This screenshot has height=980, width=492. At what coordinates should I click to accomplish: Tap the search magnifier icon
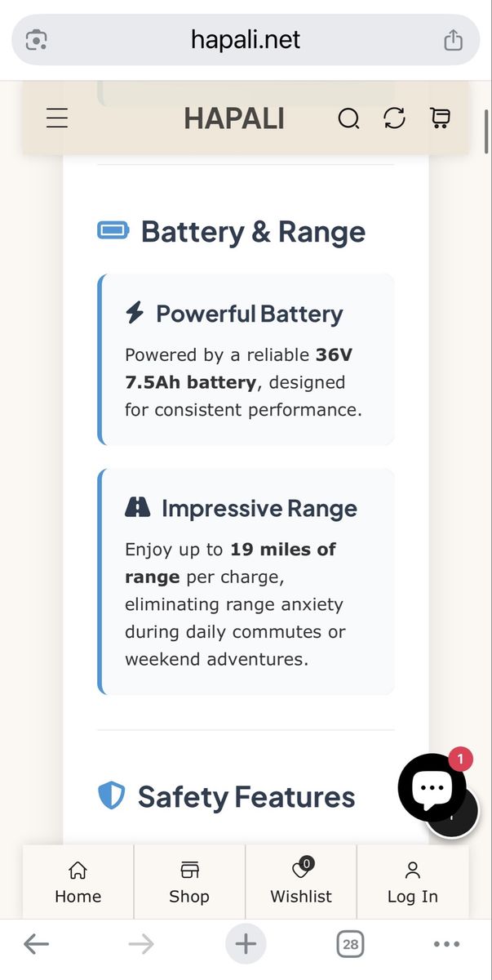click(x=348, y=119)
